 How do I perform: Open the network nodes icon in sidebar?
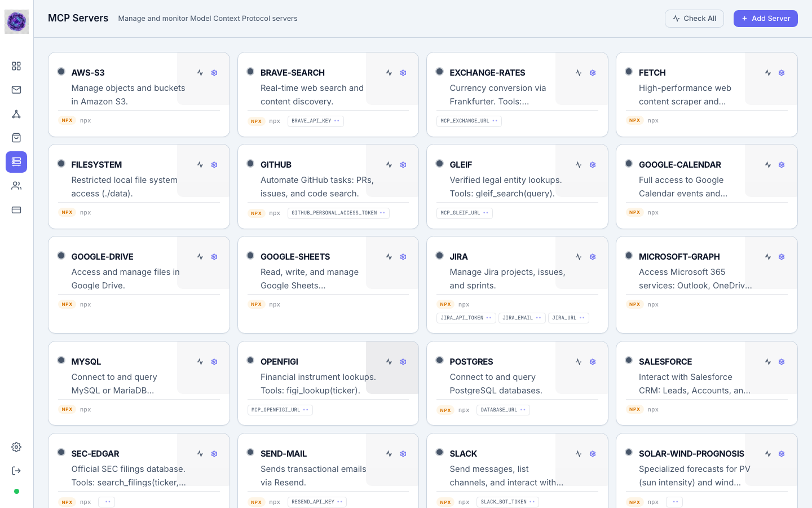[x=16, y=114]
